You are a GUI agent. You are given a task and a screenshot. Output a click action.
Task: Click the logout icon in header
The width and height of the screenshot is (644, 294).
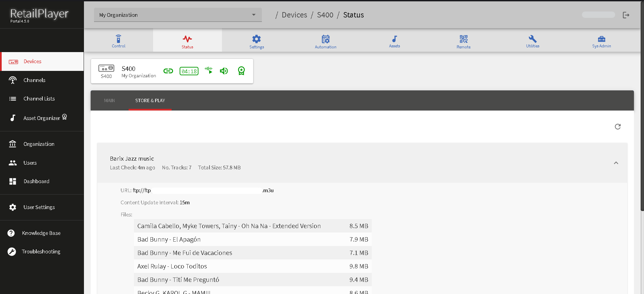point(626,15)
